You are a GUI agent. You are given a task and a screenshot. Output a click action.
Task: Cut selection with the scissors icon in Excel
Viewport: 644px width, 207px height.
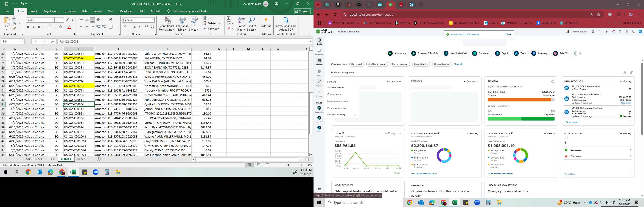(x=14, y=18)
